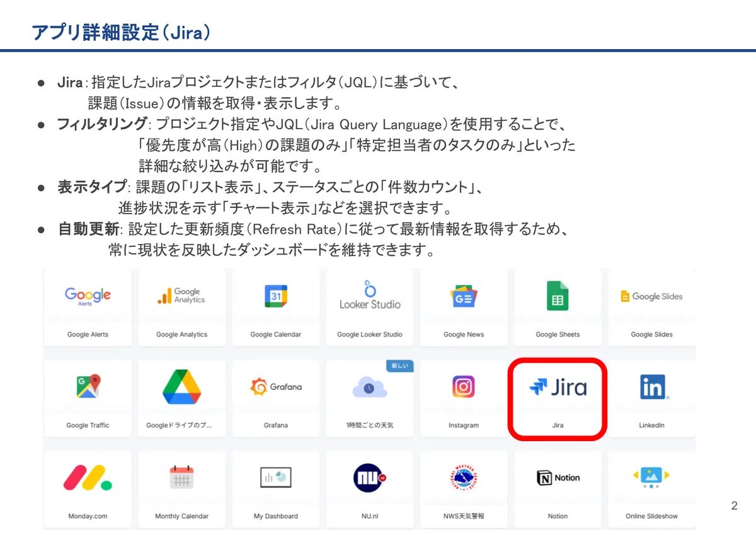This screenshot has height=535, width=756.
Task: Open the Google Looker Studio icon
Action: pyautogui.click(x=370, y=296)
